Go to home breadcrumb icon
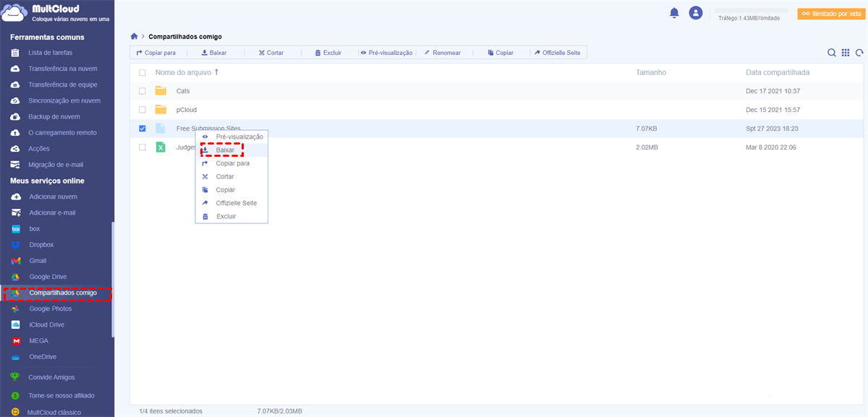 pos(134,36)
